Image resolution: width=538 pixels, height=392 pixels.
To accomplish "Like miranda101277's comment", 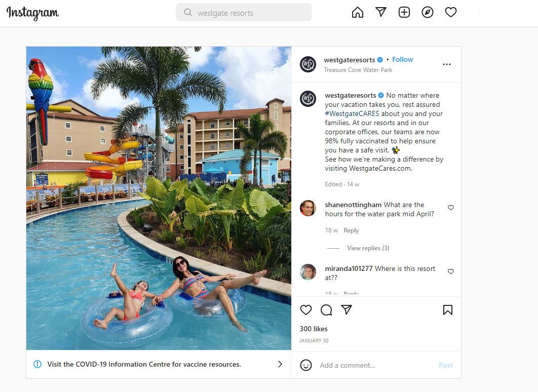I will click(451, 271).
